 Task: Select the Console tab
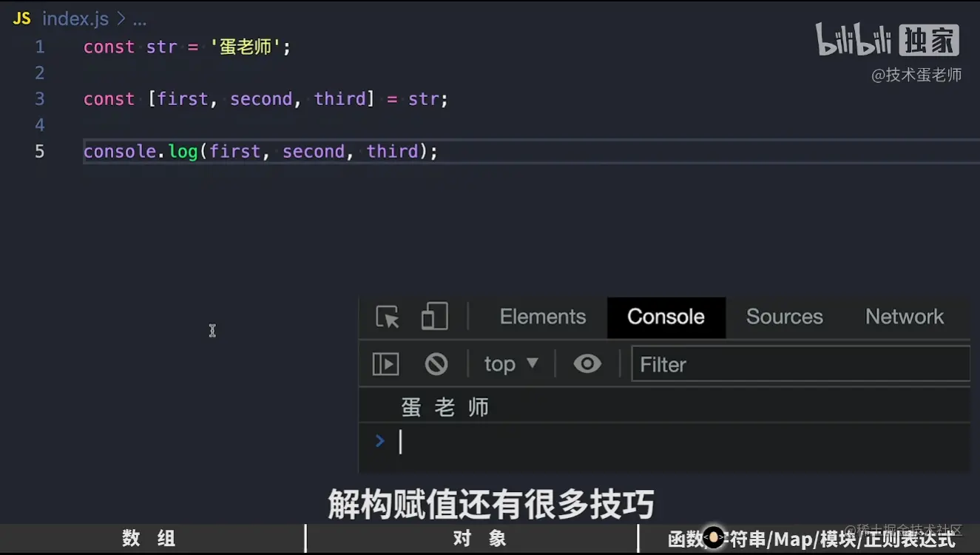(666, 317)
